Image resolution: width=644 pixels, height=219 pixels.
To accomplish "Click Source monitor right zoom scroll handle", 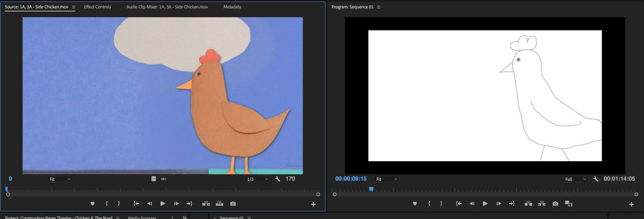I will pos(318,194).
